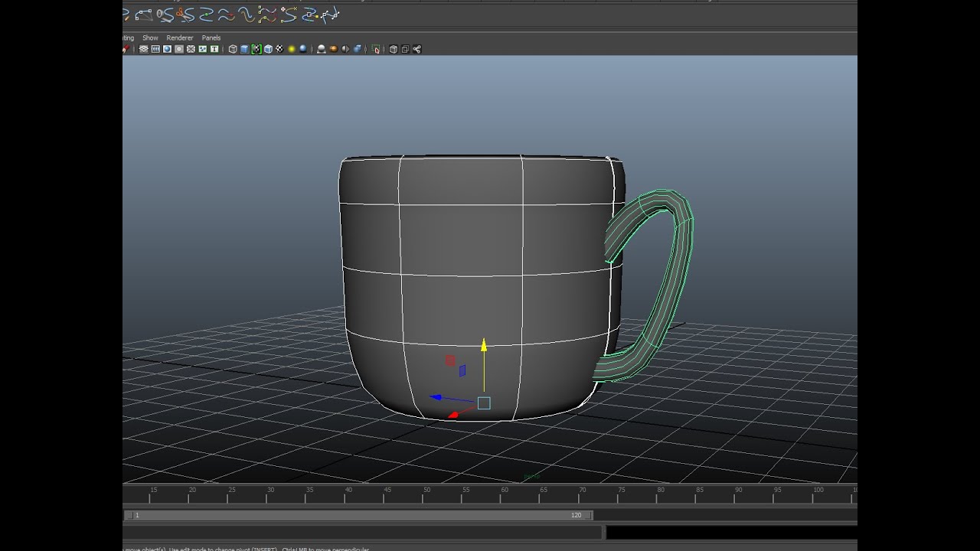This screenshot has height=551, width=980.
Task: Toggle X-ray joints icon
Action: click(416, 49)
